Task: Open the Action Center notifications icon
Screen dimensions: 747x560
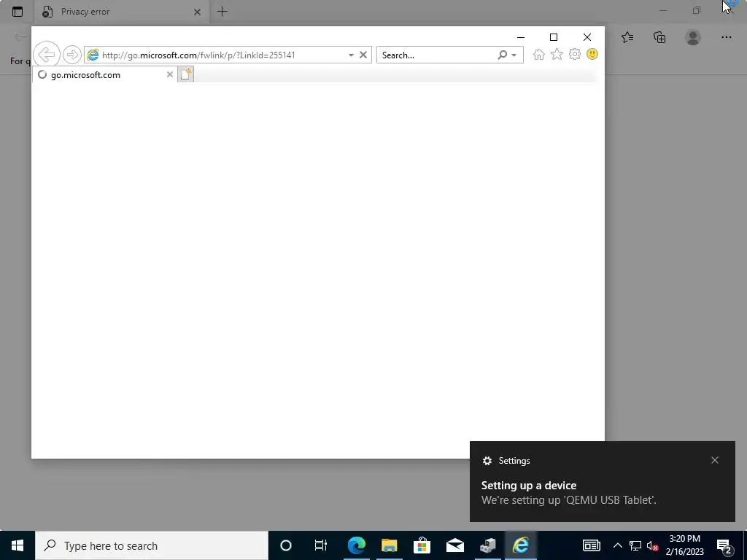Action: tap(724, 545)
